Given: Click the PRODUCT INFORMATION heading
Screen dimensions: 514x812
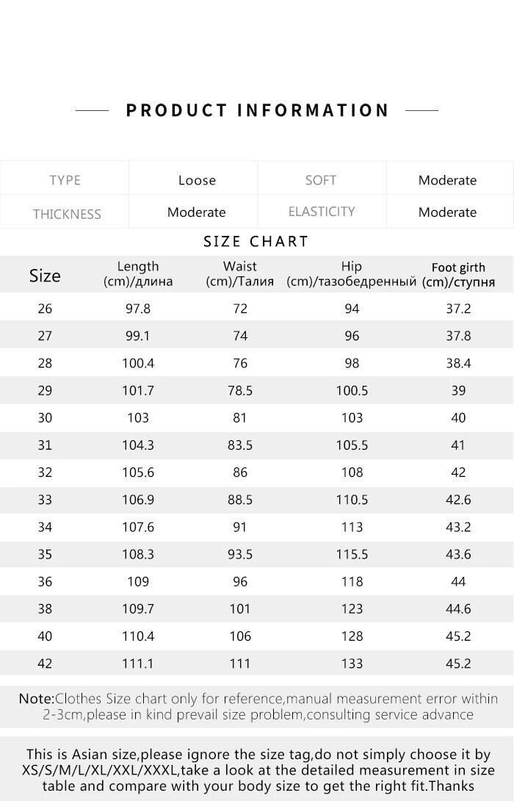Looking at the screenshot, I should 257,110.
